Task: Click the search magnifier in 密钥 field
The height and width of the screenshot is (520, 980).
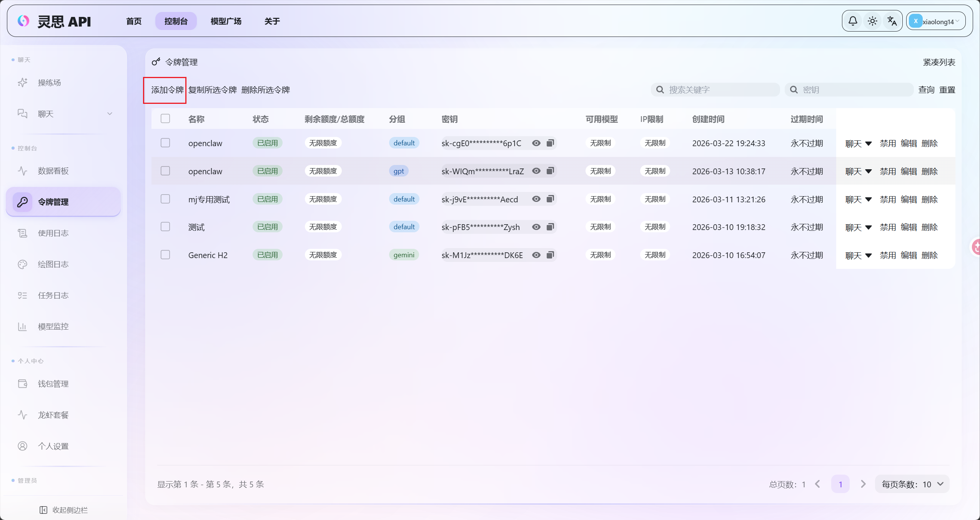Action: 794,90
